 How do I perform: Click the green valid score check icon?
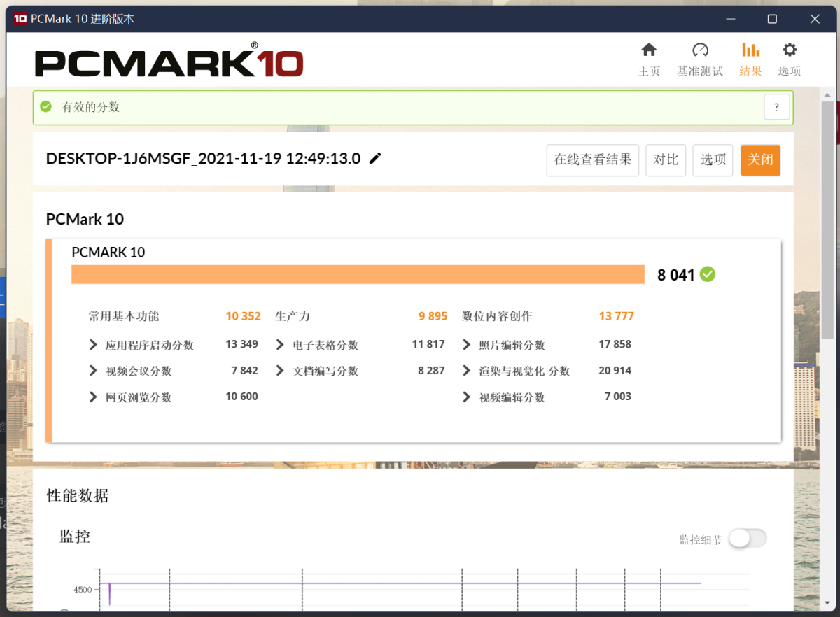[x=46, y=107]
